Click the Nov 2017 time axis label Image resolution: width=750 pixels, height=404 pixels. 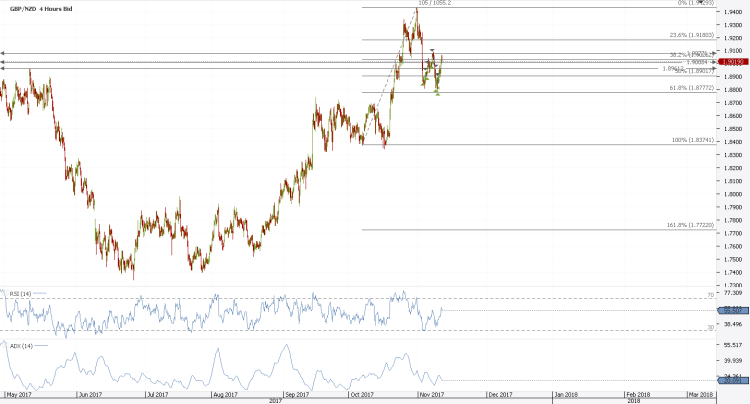pos(431,394)
